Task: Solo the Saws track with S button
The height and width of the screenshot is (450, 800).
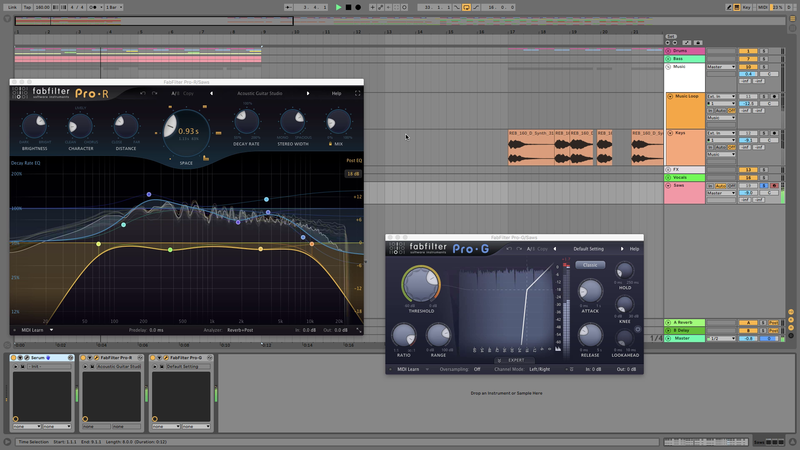Action: pyautogui.click(x=764, y=186)
